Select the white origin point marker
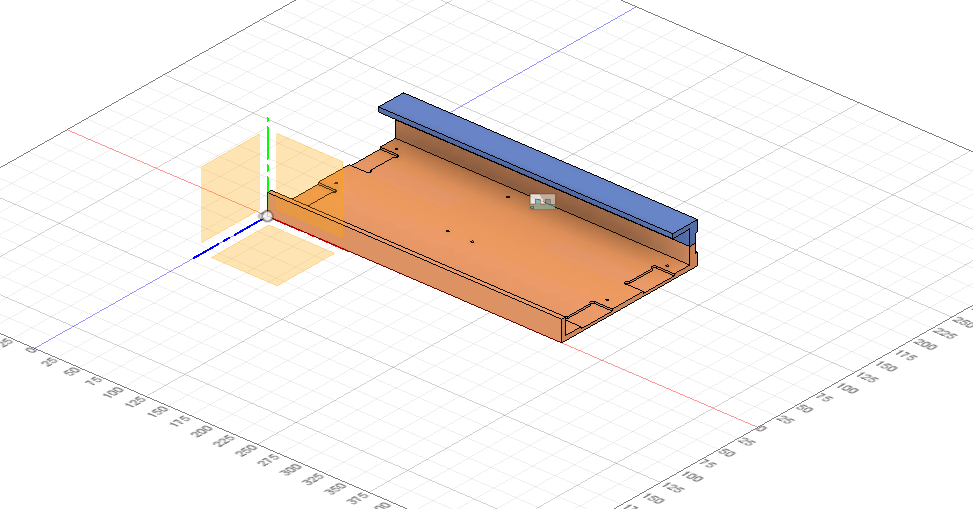This screenshot has height=509, width=973. click(x=267, y=216)
